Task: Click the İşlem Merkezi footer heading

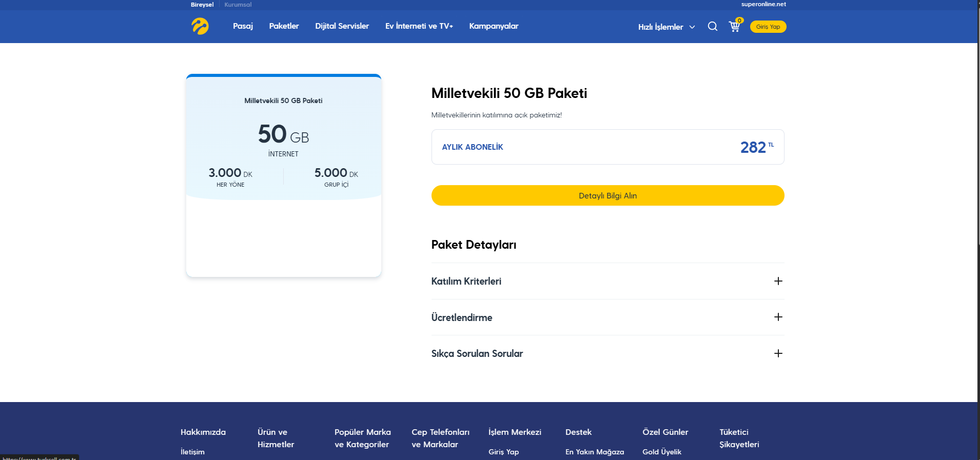Action: coord(515,432)
